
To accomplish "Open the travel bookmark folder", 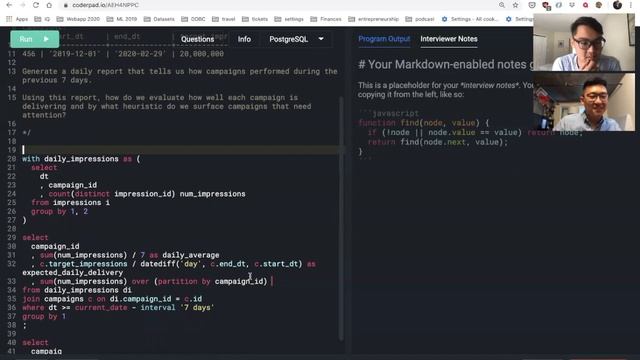I will [224, 19].
